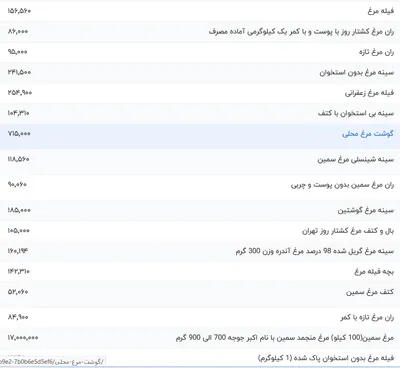Select the مرغ منجمد سمین اکبر جوجه row
This screenshot has width=400, height=368.
[200, 338]
